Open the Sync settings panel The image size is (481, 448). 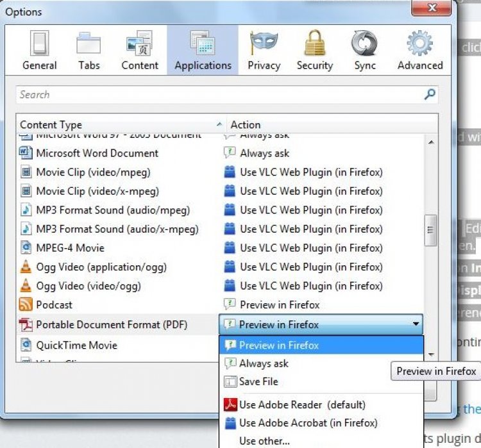coord(364,51)
